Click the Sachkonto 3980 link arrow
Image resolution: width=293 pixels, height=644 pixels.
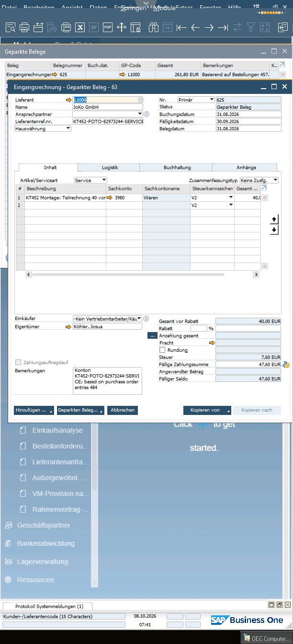tap(110, 197)
